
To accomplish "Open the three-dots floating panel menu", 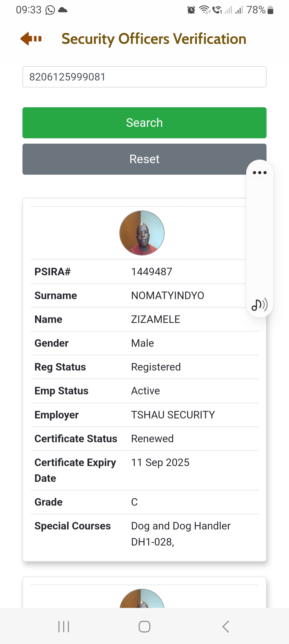I will tap(260, 172).
